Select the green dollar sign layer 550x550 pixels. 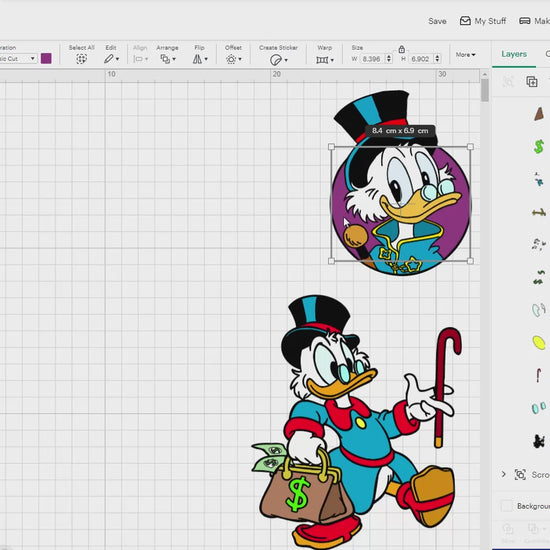click(x=539, y=146)
